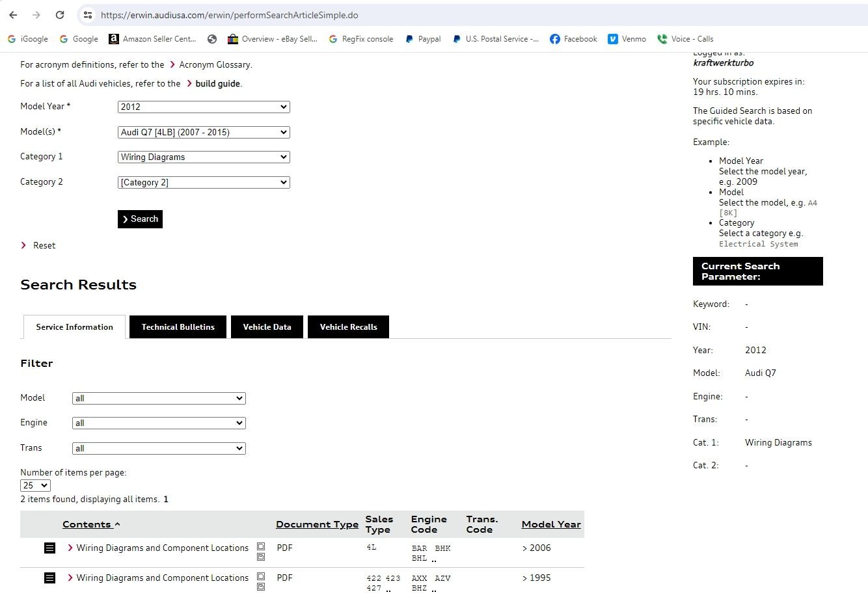Open the Voice - Calls bookmark

tap(685, 39)
